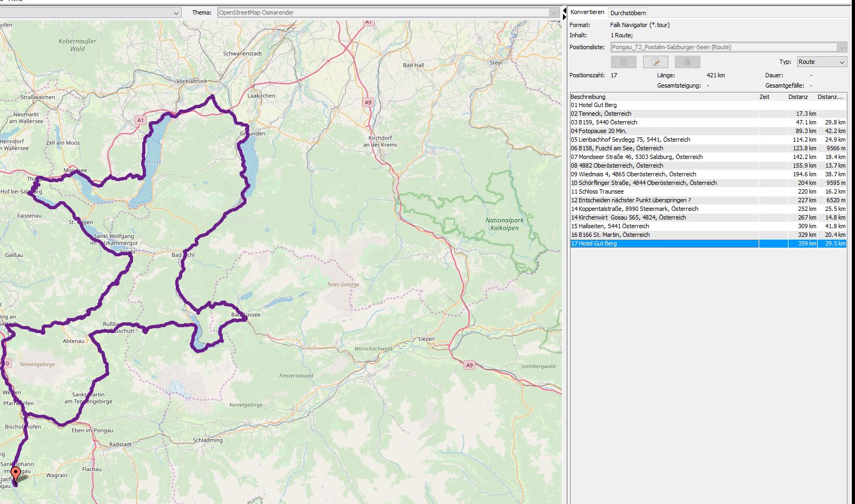The width and height of the screenshot is (855, 504).
Task: Select row '12 Entscheiden nächster Punkt überspringen ?'
Action: coord(708,200)
